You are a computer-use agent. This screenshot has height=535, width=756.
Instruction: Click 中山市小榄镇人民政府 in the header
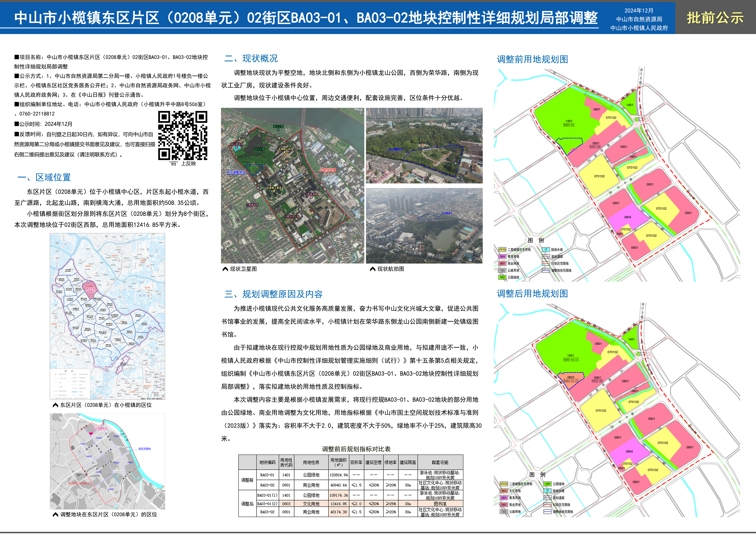[639, 28]
